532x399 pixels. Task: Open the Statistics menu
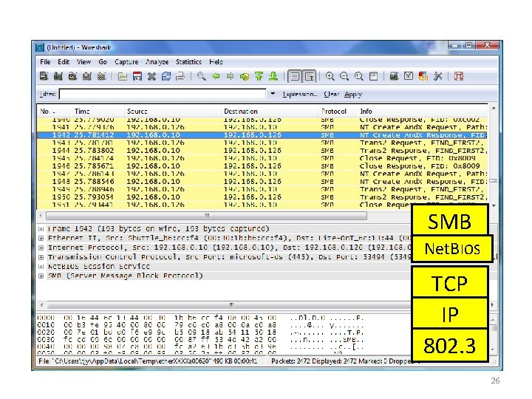pyautogui.click(x=188, y=62)
